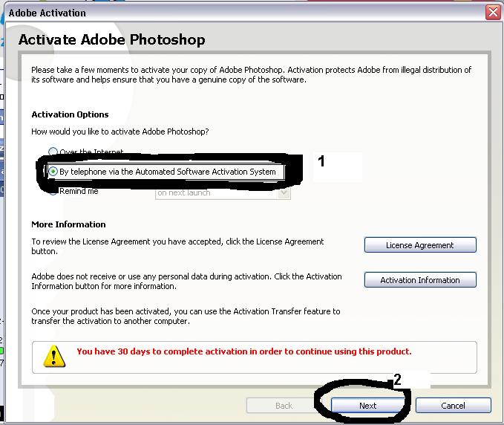Close the Adobe Activation dialog window
The width and height of the screenshot is (504, 425).
click(x=493, y=12)
